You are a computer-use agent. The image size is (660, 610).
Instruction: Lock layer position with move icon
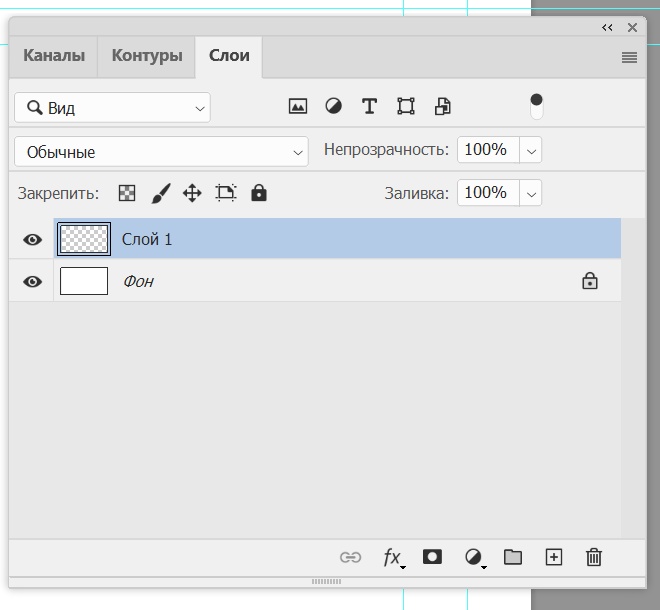click(192, 193)
